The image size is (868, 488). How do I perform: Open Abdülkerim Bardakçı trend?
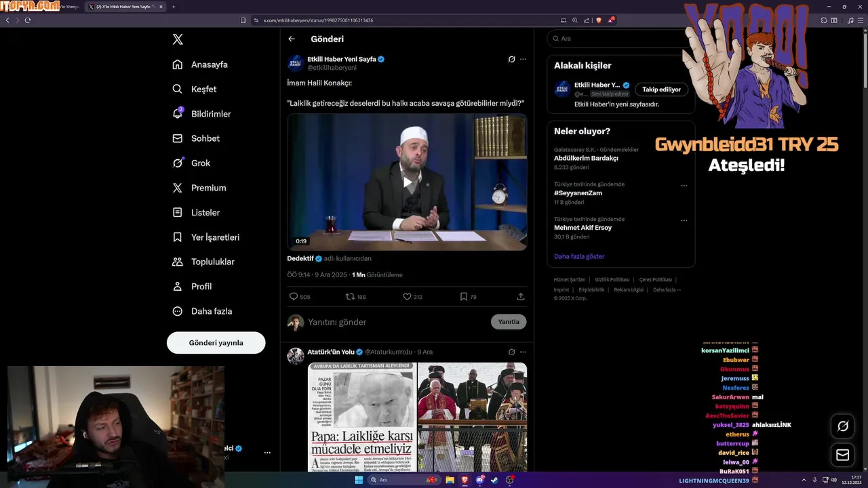point(586,158)
